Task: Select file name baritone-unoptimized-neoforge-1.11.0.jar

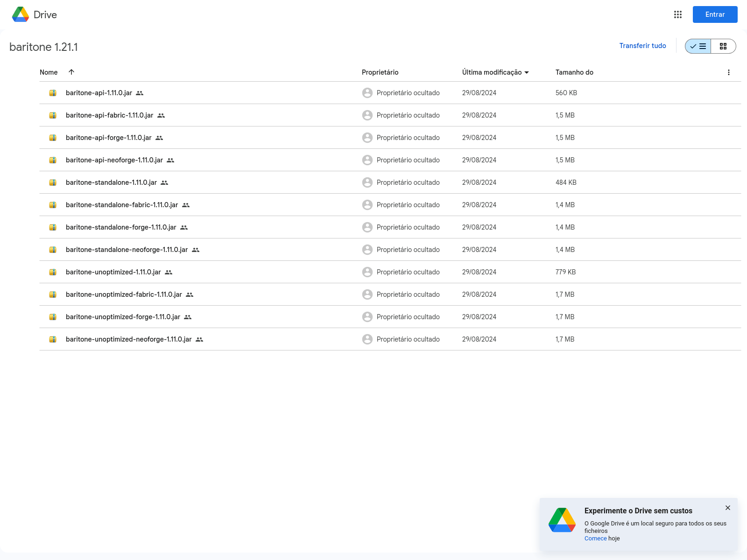Action: point(129,339)
